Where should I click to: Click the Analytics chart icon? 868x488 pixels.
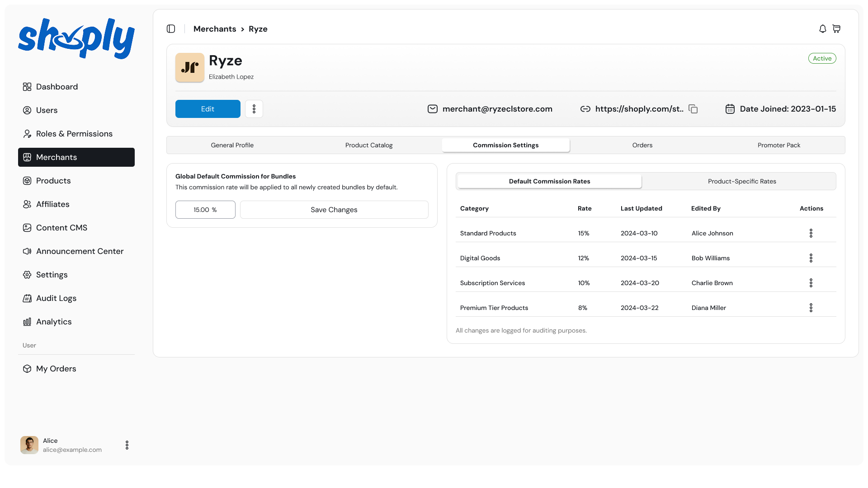tap(27, 322)
